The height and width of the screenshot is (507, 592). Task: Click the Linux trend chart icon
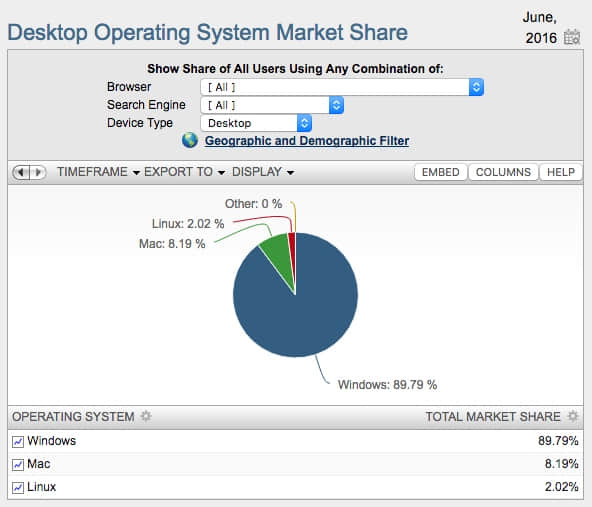[18, 487]
